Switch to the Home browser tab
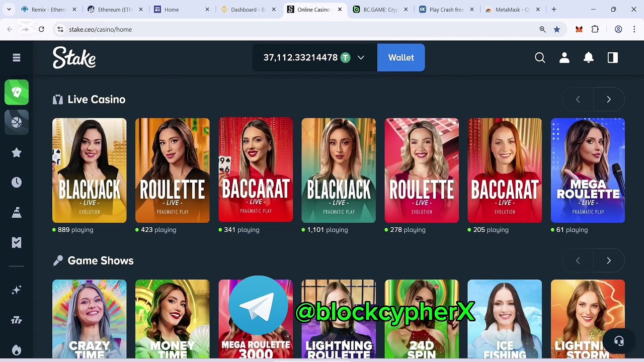Viewport: 644px width, 362px height. (x=181, y=10)
